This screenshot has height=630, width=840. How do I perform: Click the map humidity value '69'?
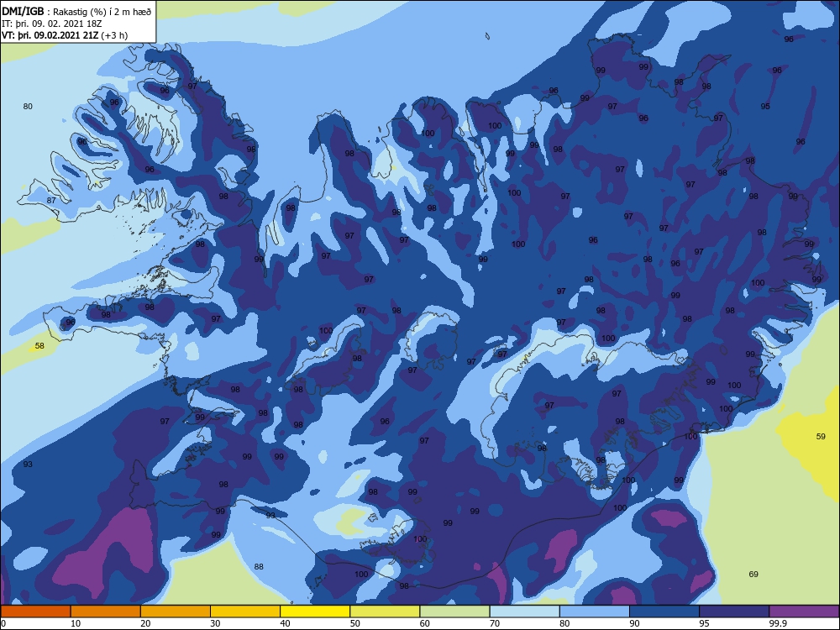click(x=753, y=574)
